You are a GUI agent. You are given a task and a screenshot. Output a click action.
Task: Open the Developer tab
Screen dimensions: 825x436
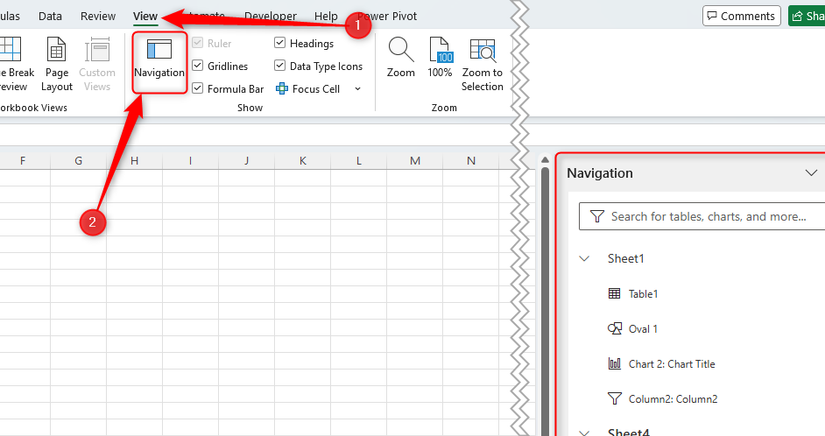pos(270,17)
